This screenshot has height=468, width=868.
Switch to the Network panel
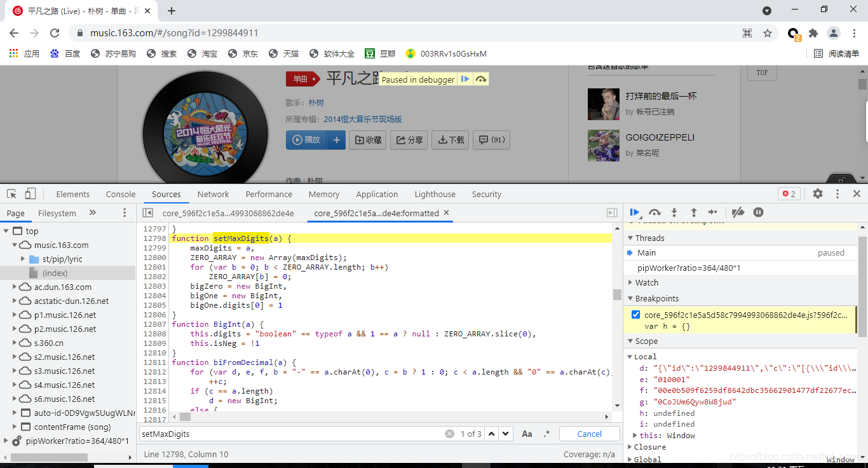(213, 194)
